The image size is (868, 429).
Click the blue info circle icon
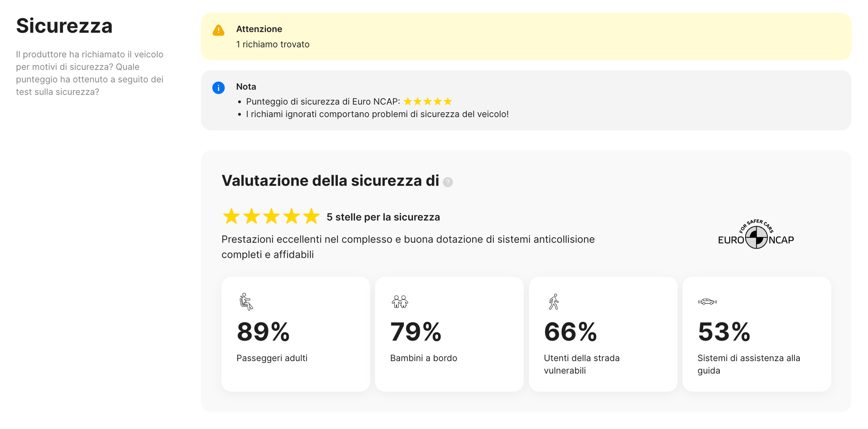coord(218,88)
